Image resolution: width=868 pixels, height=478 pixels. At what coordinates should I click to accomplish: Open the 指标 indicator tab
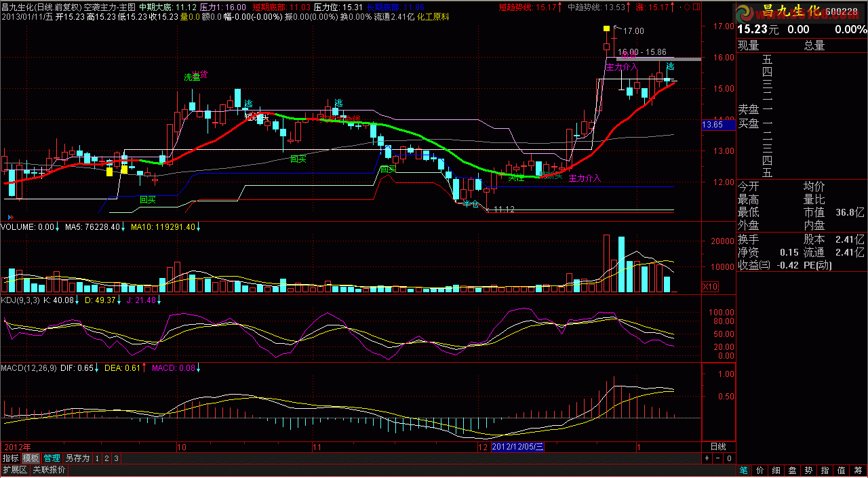(10, 458)
